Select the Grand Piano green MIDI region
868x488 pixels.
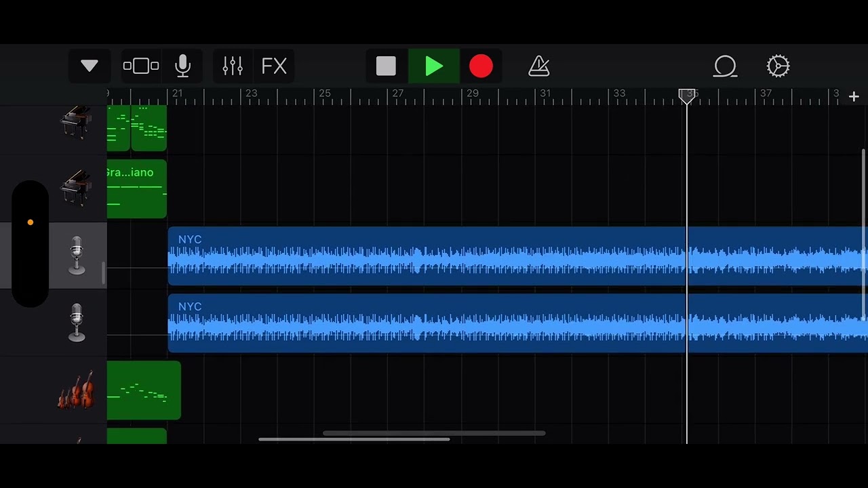click(136, 189)
